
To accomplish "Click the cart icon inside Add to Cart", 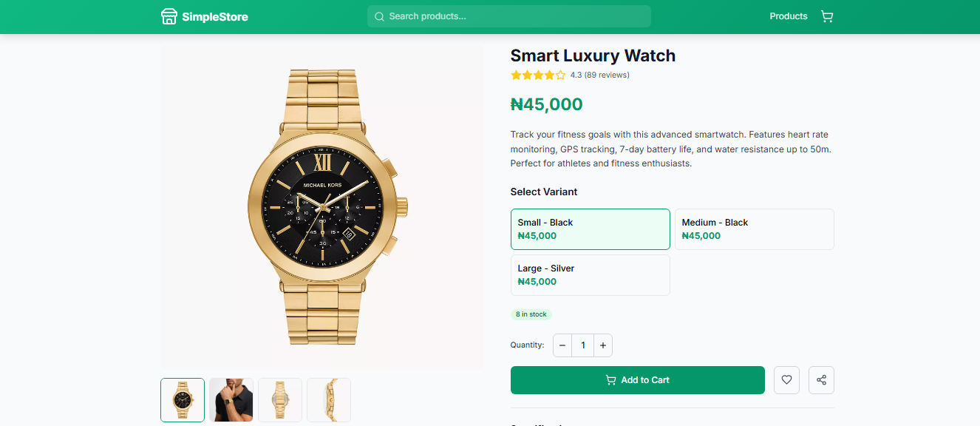I will (x=610, y=379).
